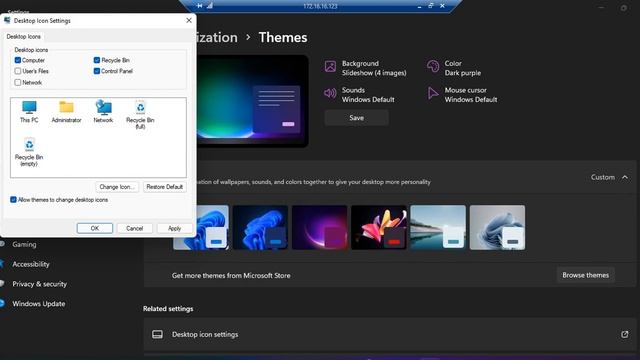This screenshot has width=640, height=360.
Task: Select the Recycle Bin (empty) icon
Action: (29, 152)
